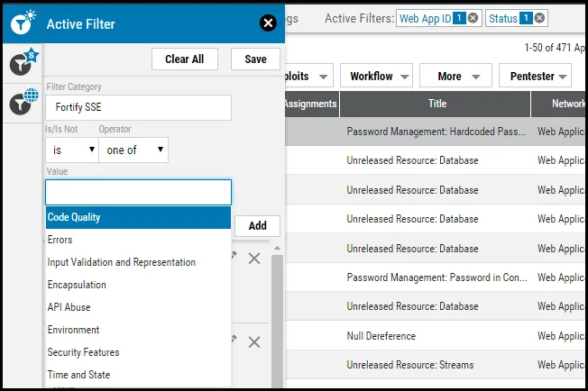
Task: Open the Workflow dropdown menu
Action: pos(376,76)
